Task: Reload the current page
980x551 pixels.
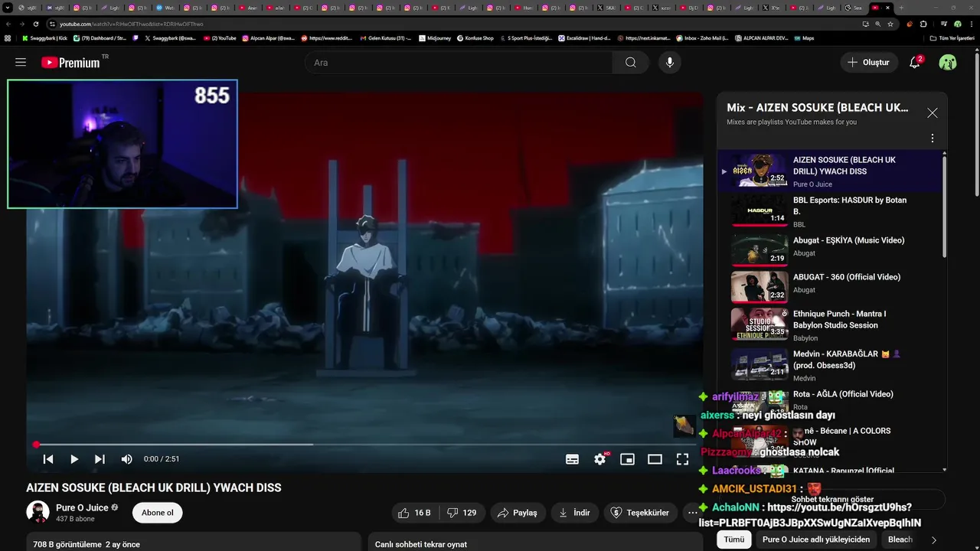Action: click(x=35, y=24)
